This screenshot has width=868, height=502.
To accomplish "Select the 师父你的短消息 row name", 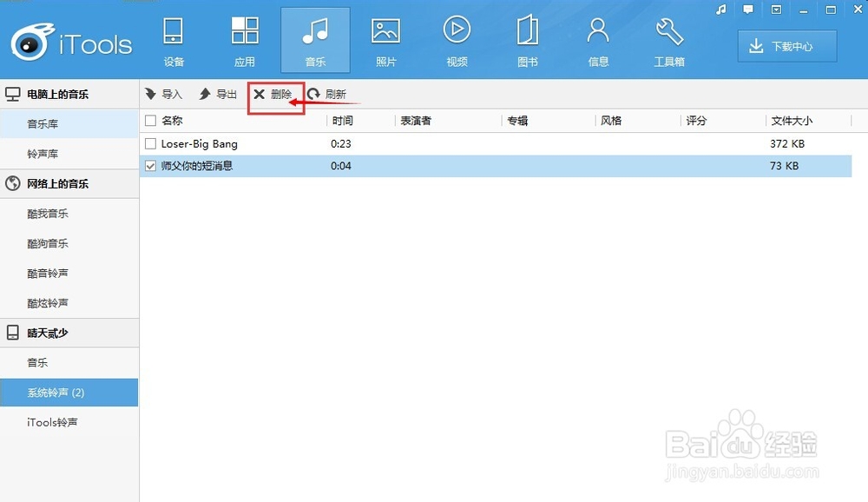I will [197, 166].
